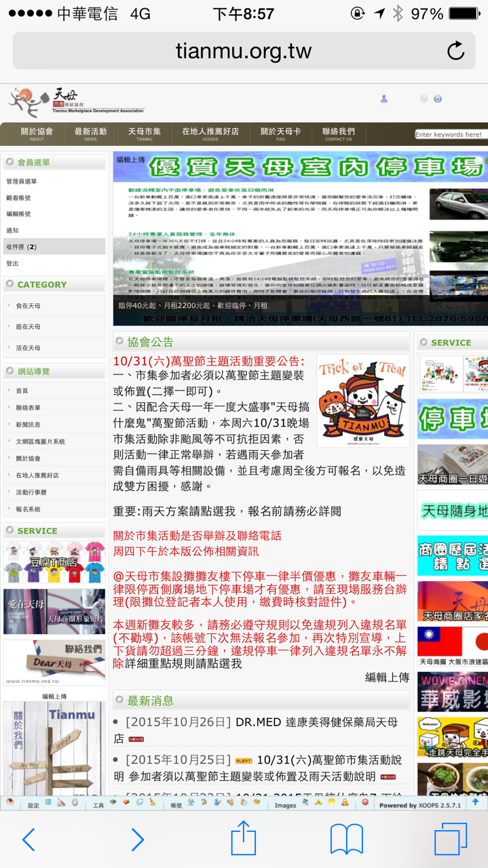This screenshot has height=868, width=488.
Task: Tap the Safari forward arrow
Action: click(137, 840)
